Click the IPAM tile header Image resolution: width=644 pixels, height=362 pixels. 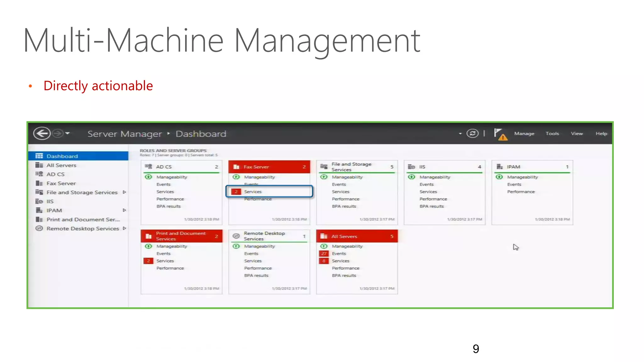(x=532, y=167)
